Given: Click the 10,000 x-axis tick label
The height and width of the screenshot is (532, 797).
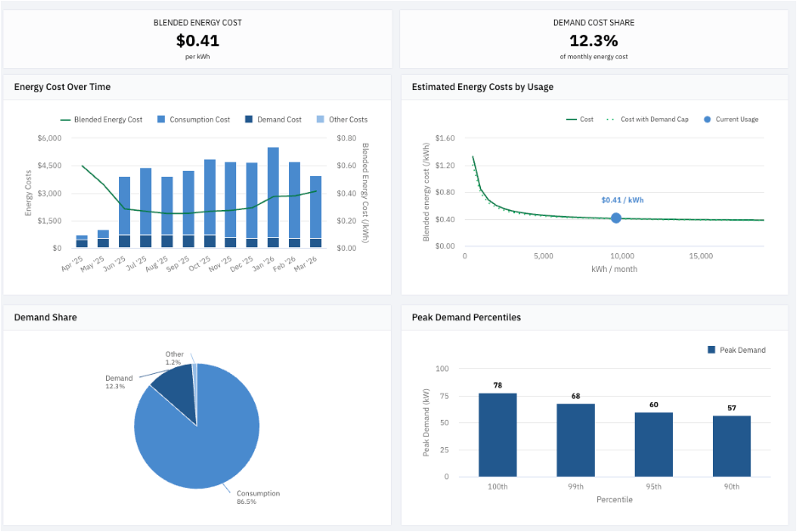Looking at the screenshot, I should click(x=622, y=256).
